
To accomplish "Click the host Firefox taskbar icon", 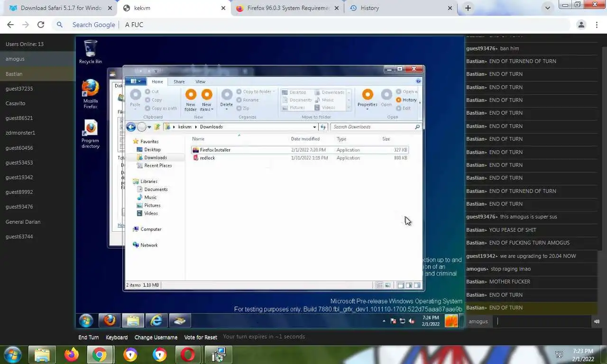I will [x=72, y=355].
